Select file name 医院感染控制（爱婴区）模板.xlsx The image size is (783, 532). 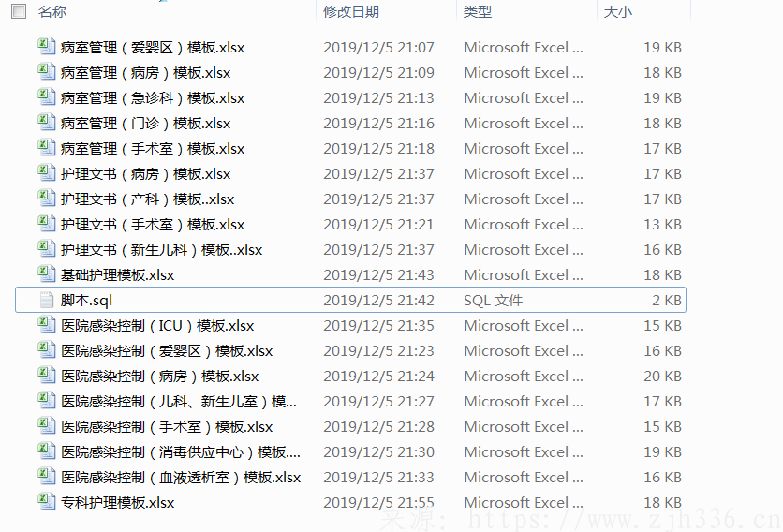167,351
